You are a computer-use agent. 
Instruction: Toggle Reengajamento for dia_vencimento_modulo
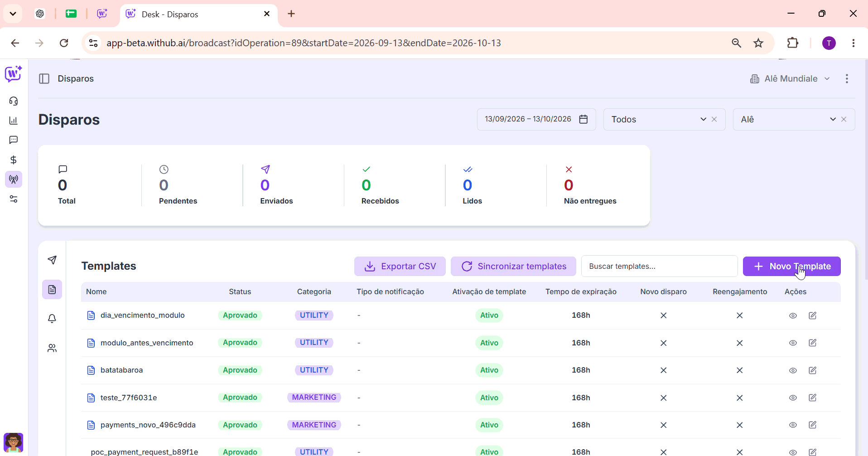[740, 315]
